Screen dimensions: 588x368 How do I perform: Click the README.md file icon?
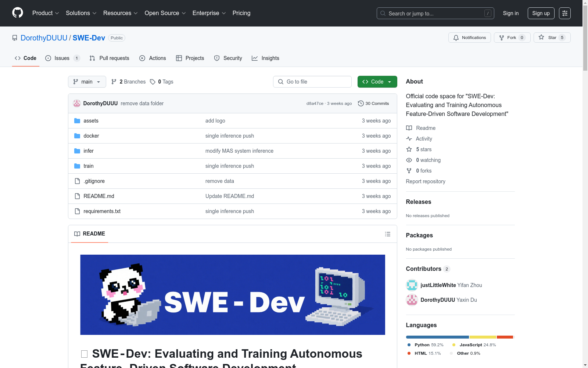click(x=77, y=196)
